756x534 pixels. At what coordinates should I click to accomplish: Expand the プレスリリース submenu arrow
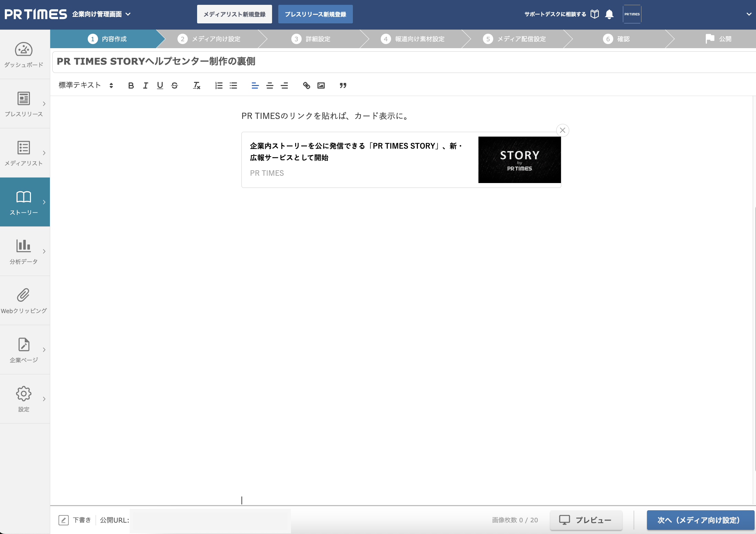coord(44,104)
